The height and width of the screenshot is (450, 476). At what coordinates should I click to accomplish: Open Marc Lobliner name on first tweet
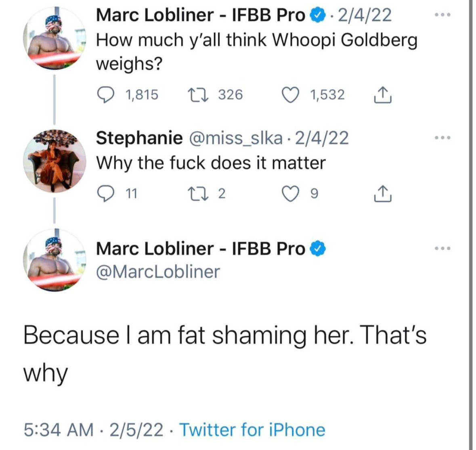click(201, 15)
